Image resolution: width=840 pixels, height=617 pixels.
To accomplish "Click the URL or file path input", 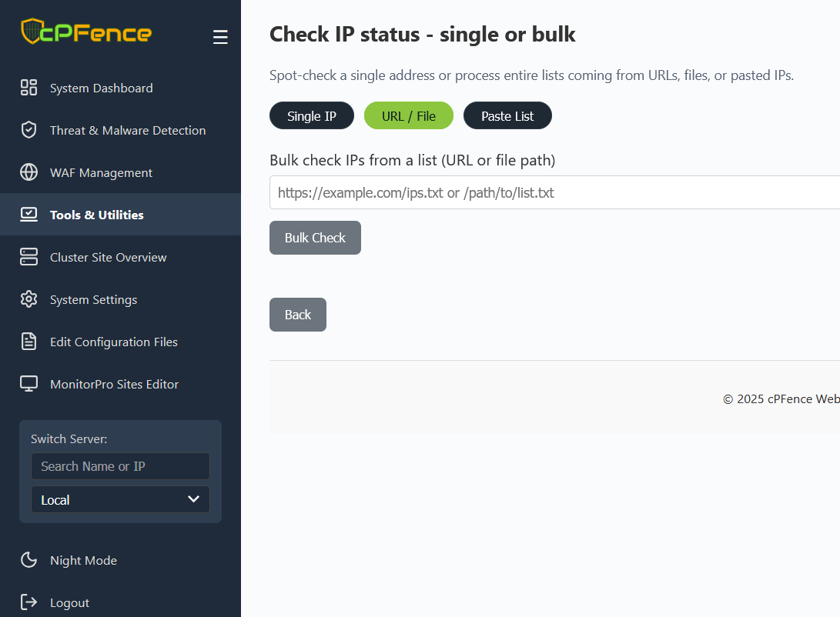I will (555, 192).
